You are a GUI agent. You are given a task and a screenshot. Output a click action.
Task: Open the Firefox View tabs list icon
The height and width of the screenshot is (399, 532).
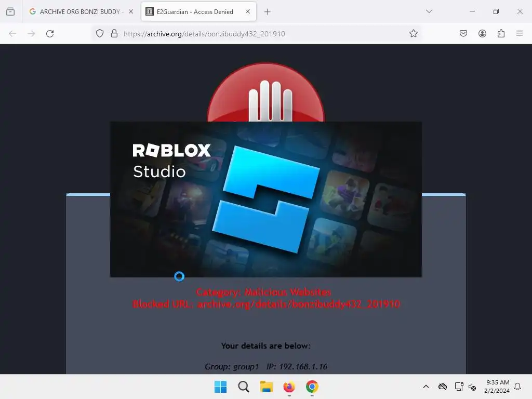pos(10,11)
